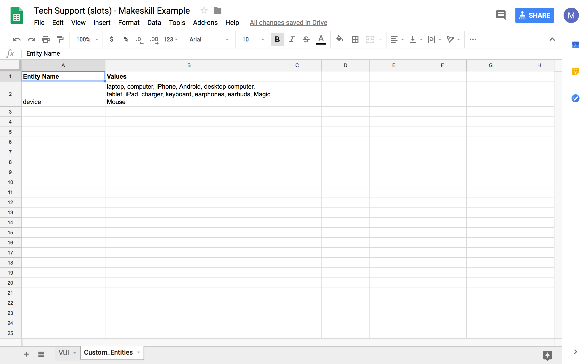Open the File menu
Viewport: 588px width, 364px height.
point(39,23)
